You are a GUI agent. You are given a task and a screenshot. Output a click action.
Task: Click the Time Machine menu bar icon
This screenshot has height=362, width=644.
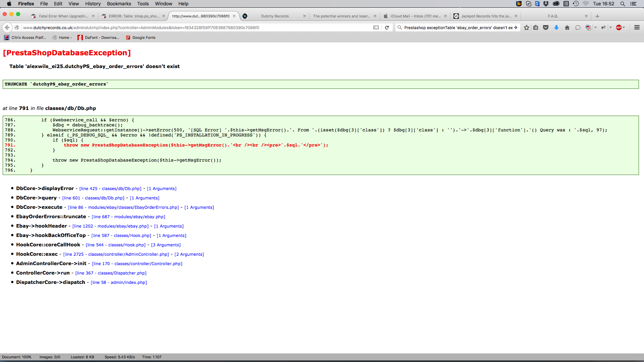pos(576,4)
